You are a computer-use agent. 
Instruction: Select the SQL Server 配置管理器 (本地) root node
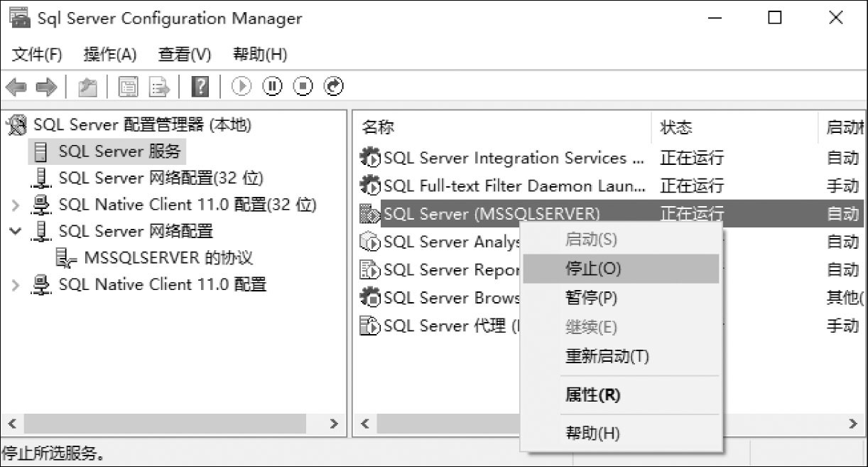click(x=142, y=126)
